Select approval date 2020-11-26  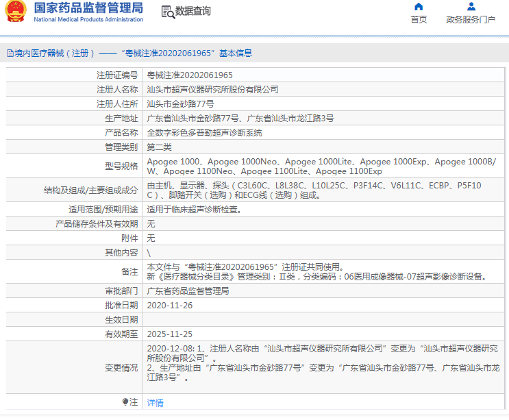(170, 306)
